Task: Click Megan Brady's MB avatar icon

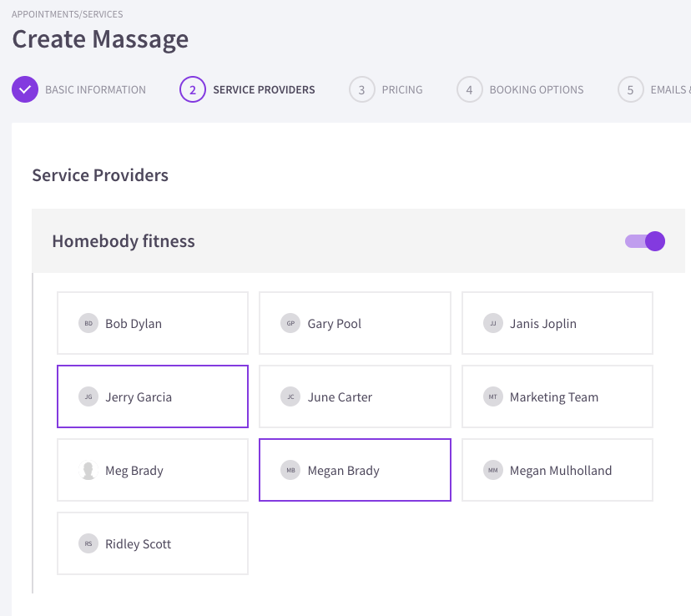Action: [290, 470]
